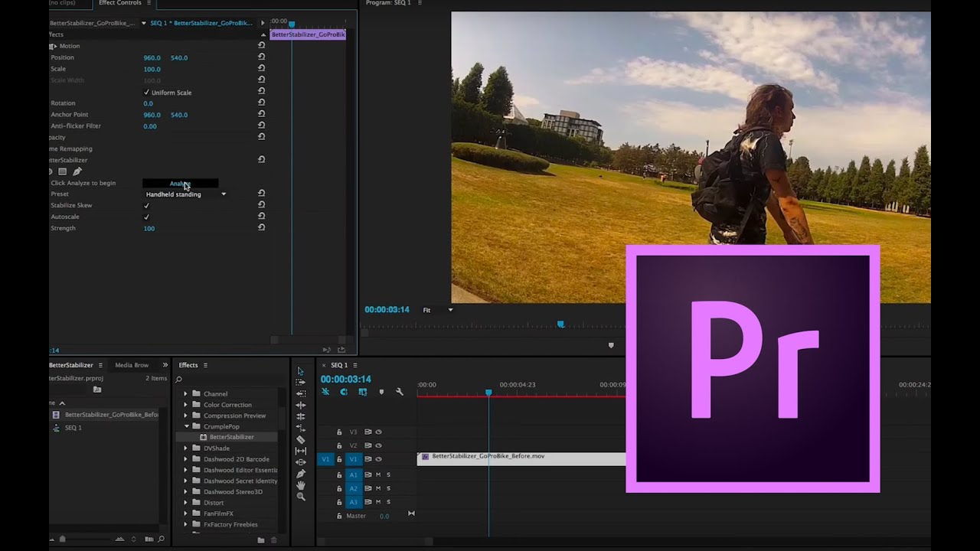The height and width of the screenshot is (551, 980).
Task: Click Delete trash icon in Effects panel
Action: click(274, 540)
